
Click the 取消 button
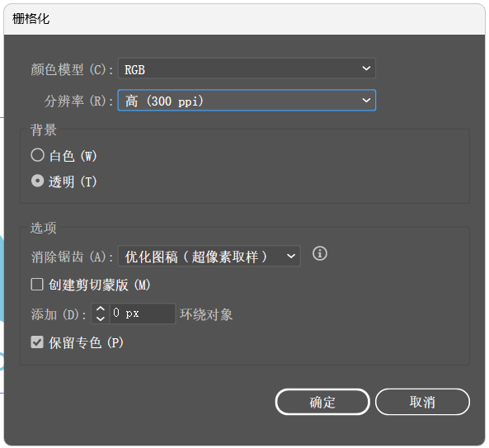422,402
